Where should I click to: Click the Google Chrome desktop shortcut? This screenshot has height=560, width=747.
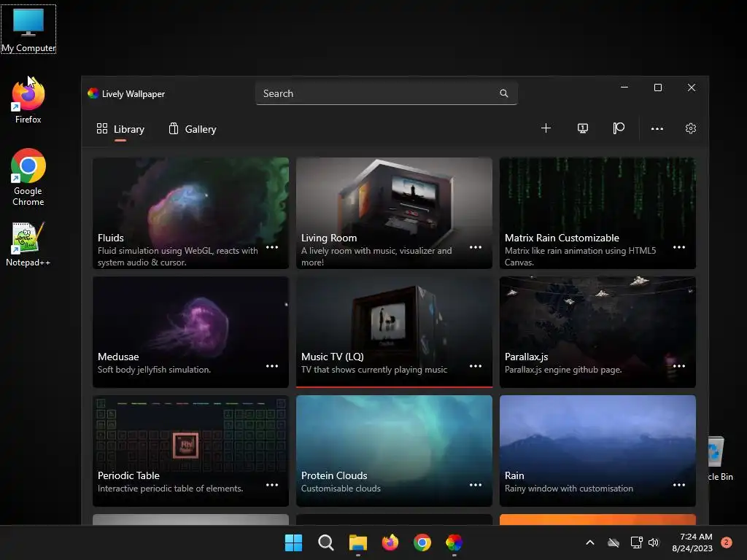pos(28,177)
